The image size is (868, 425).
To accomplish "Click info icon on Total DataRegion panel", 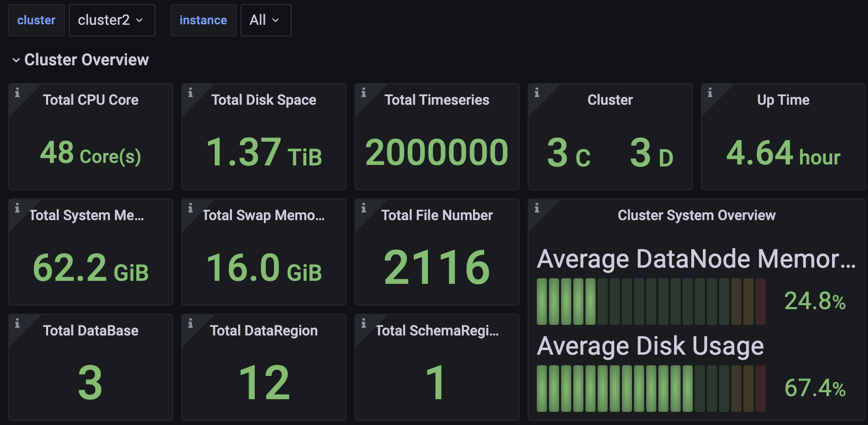I will (190, 323).
